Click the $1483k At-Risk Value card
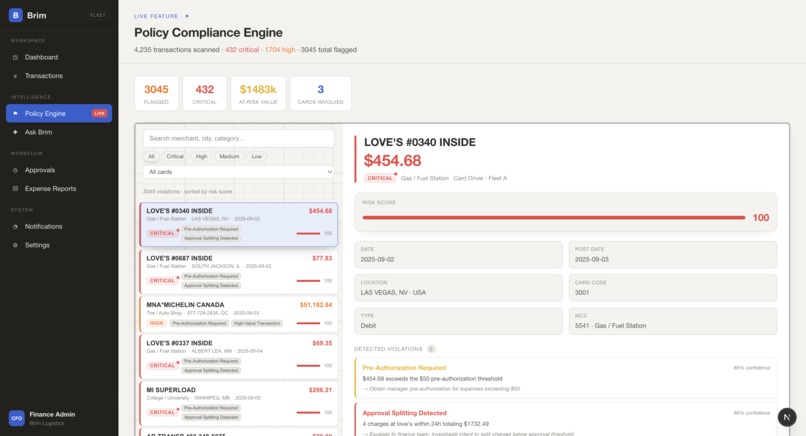 click(258, 94)
